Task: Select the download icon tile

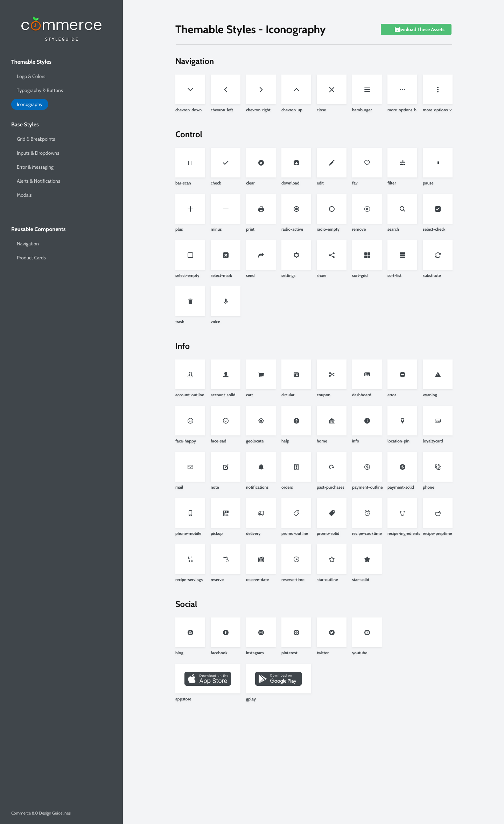Action: coord(296,163)
